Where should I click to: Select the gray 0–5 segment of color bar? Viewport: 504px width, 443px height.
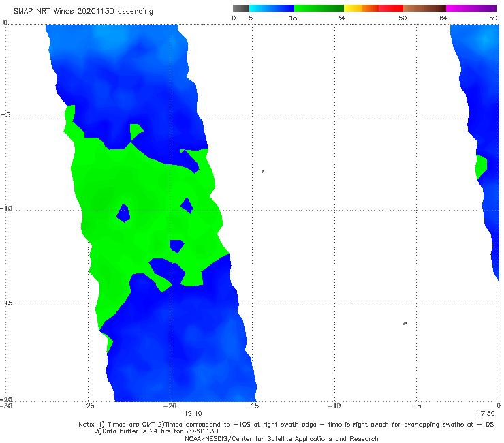[x=241, y=8]
